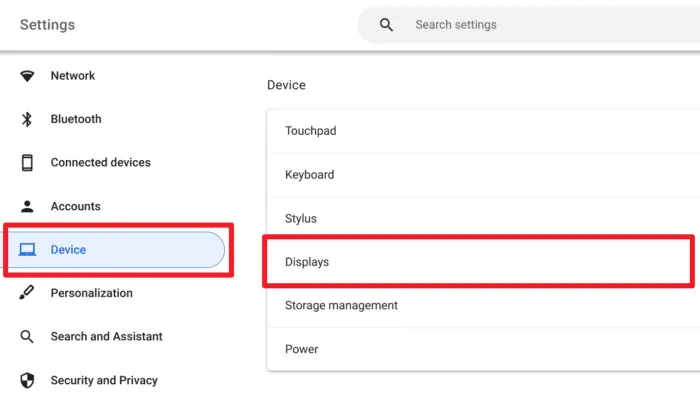
Task: Focus the Search settings field
Action: point(529,25)
